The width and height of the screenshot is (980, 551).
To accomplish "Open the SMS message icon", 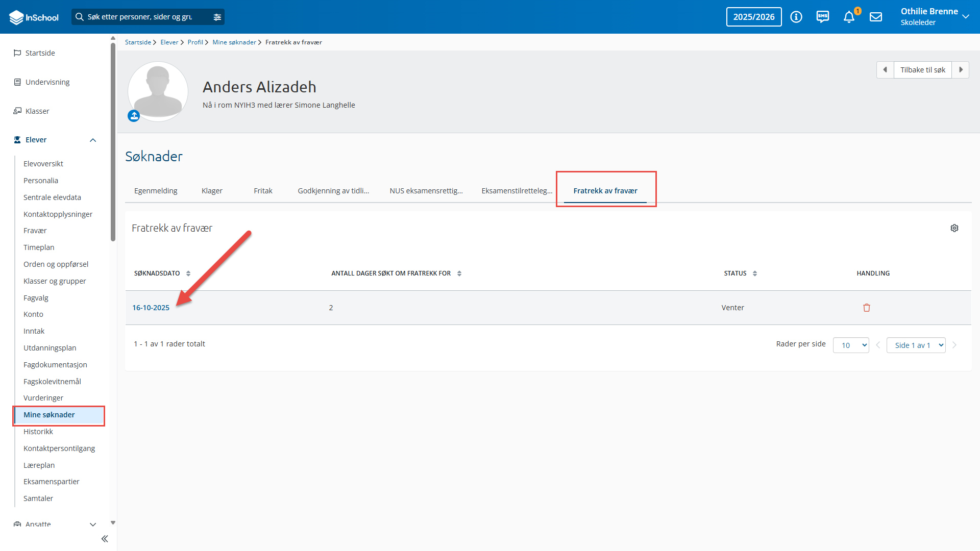I will [823, 17].
